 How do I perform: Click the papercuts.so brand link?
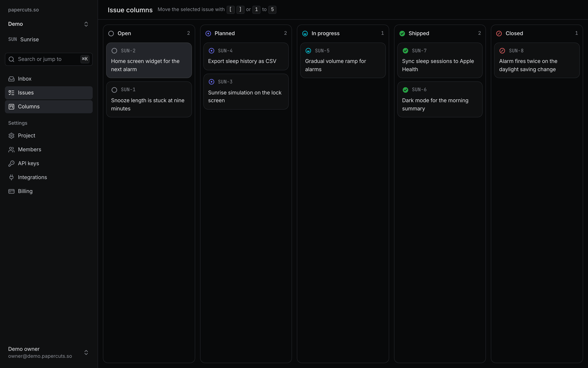coord(23,10)
